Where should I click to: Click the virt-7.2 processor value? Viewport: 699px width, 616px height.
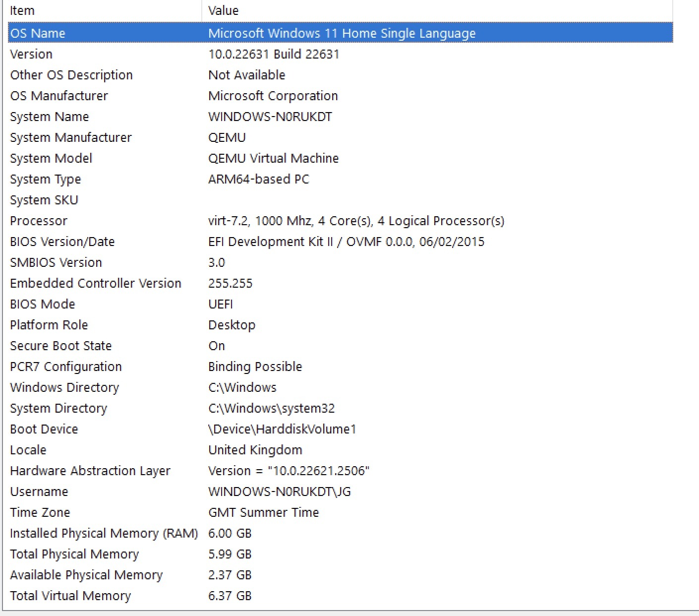tap(356, 221)
